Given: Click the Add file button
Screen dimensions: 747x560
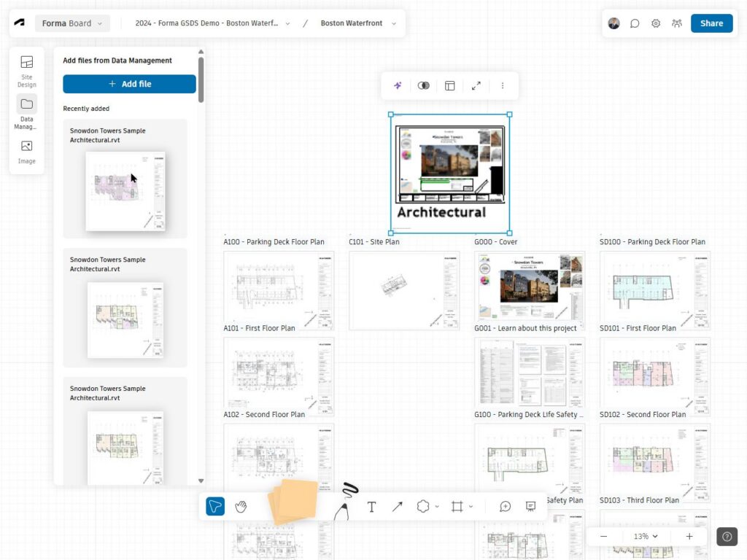Looking at the screenshot, I should [129, 84].
